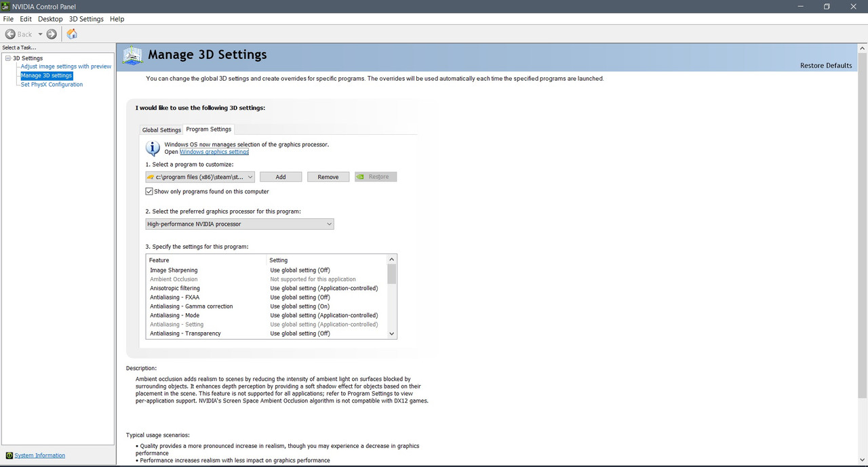Select Manage 3D settings in the tree

pyautogui.click(x=46, y=75)
